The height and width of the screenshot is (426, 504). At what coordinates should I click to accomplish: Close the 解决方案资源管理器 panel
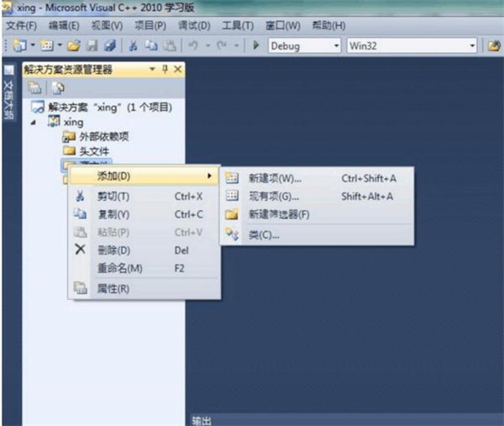point(178,69)
